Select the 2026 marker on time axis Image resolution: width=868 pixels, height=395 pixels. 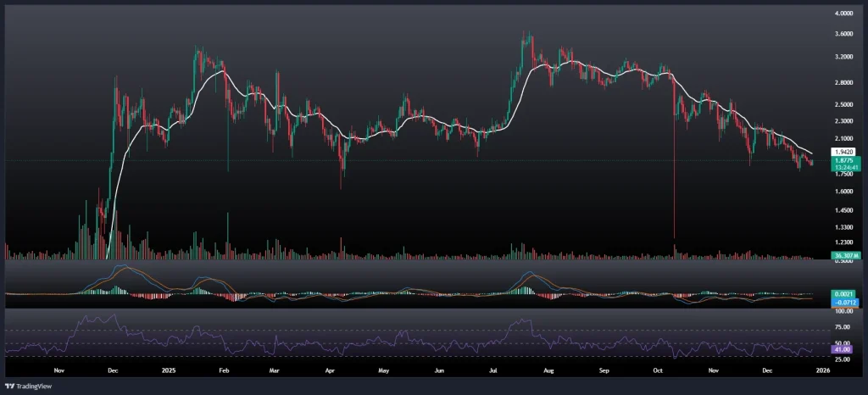point(821,370)
